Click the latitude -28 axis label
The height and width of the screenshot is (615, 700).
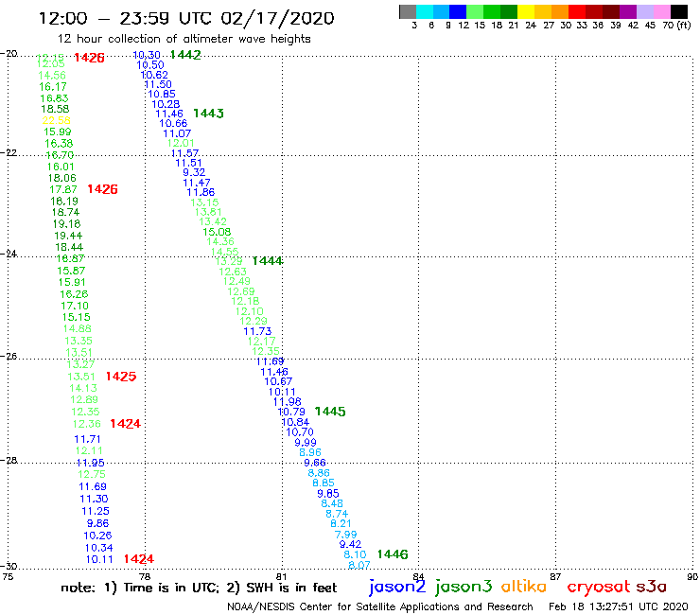9,460
